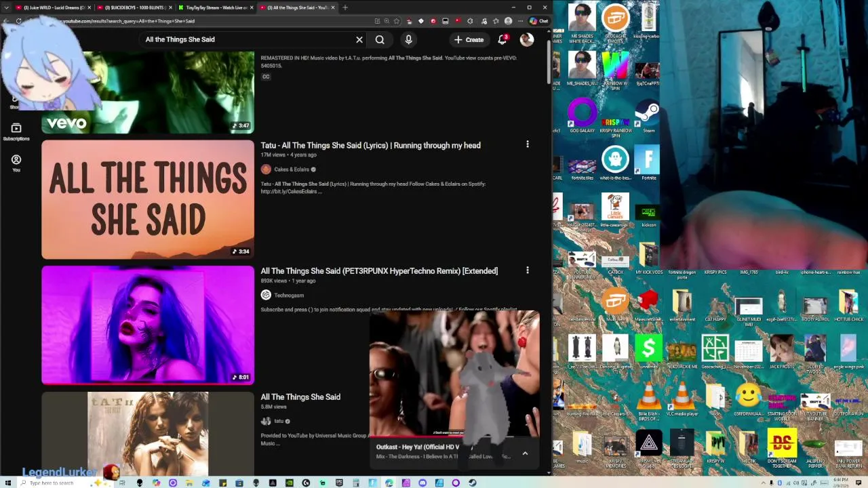Open the Steam desktop shortcut

coord(649,116)
